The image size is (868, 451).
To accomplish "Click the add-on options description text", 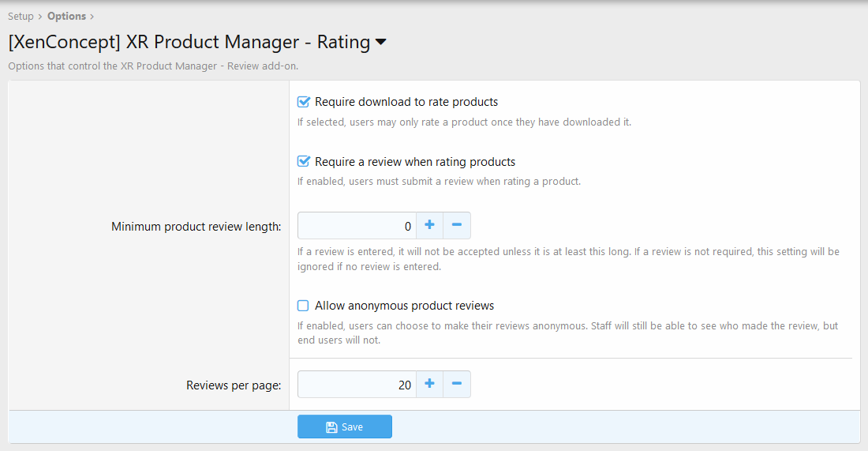I will click(153, 66).
